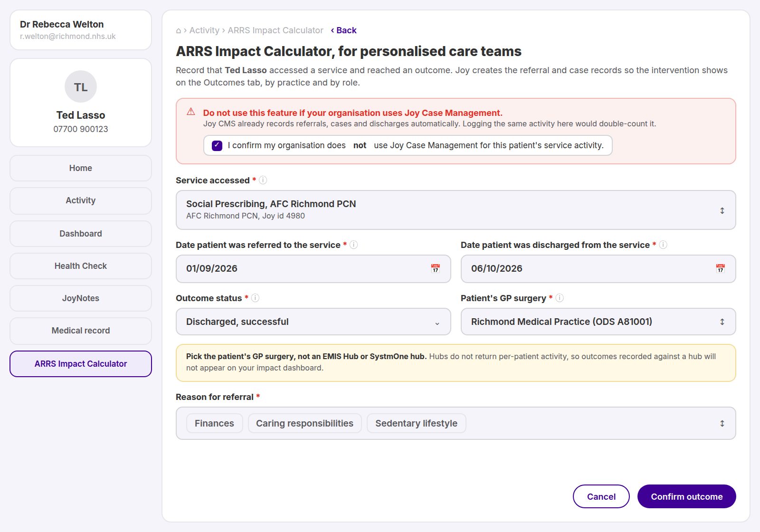Open info icon next to referred date label

point(354,245)
